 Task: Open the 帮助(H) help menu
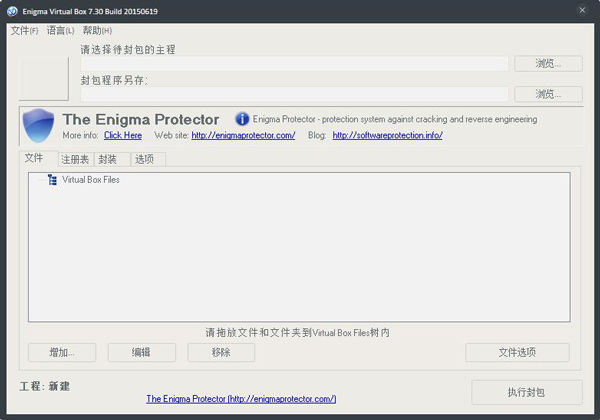(x=97, y=31)
